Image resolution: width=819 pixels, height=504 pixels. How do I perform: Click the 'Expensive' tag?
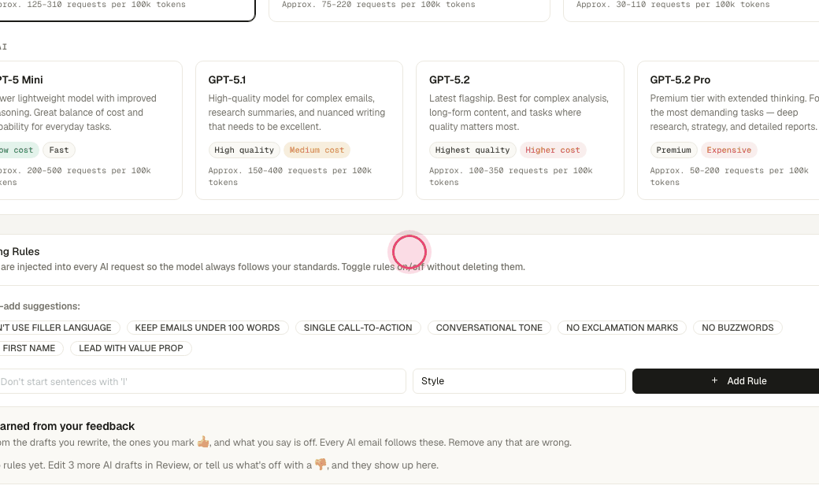click(728, 150)
